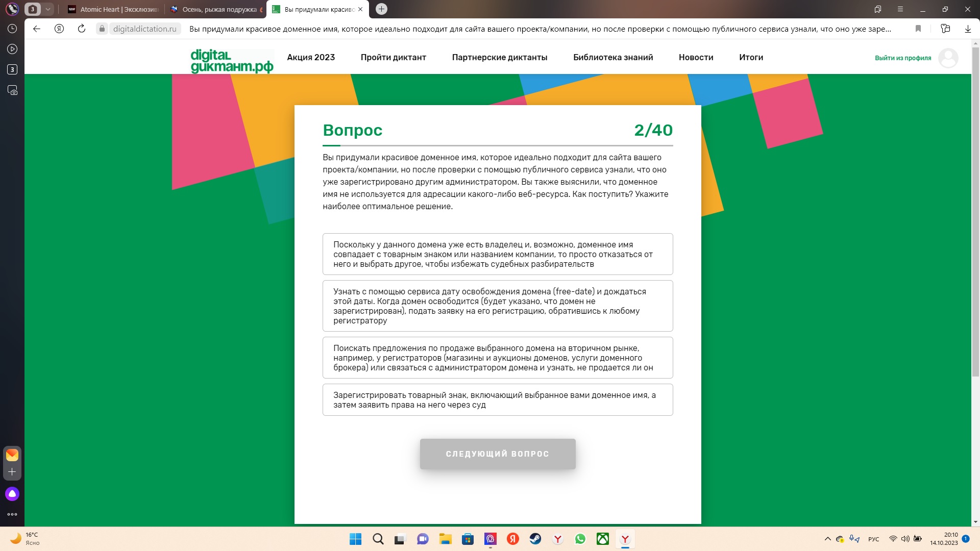Open history icon in left sidebar
The height and width of the screenshot is (551, 980).
click(x=12, y=29)
